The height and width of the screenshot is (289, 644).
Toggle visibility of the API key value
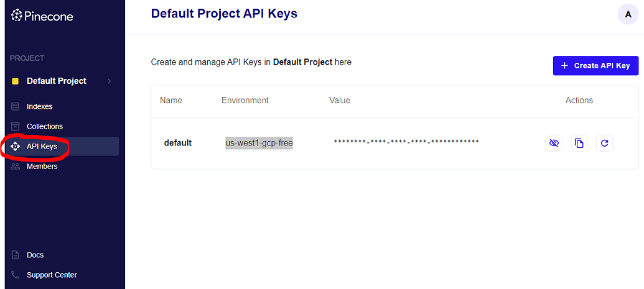[x=554, y=144]
